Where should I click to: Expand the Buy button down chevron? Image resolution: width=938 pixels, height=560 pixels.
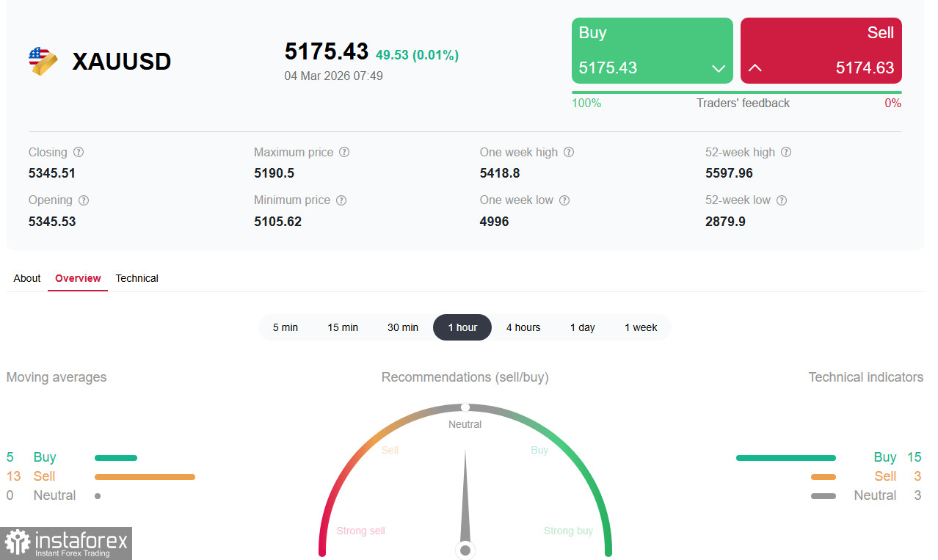(x=719, y=68)
